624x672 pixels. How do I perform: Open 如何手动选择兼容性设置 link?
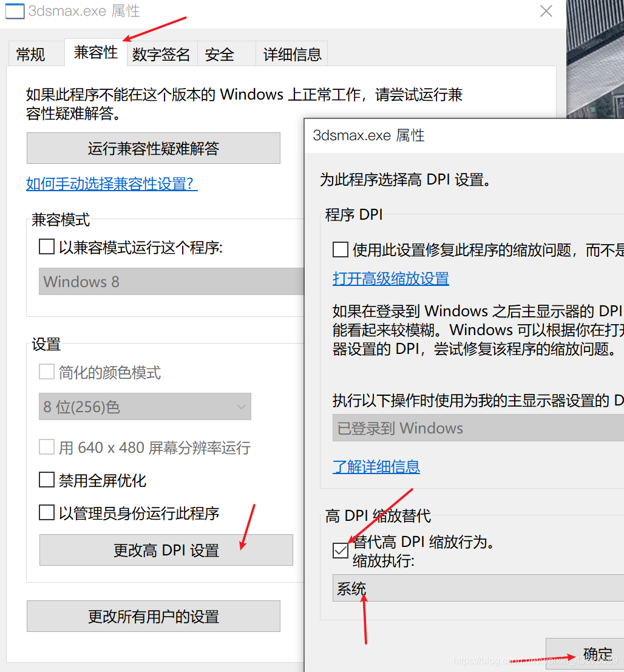pos(112,184)
